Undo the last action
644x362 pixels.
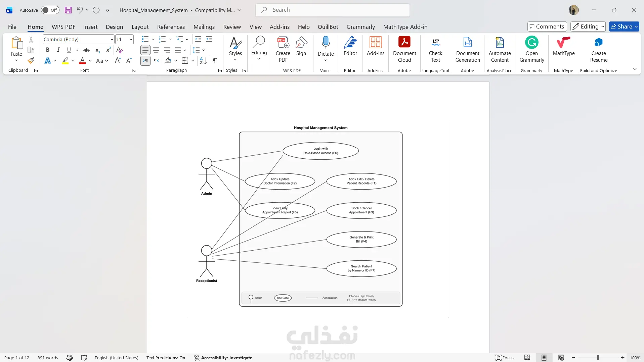(80, 10)
